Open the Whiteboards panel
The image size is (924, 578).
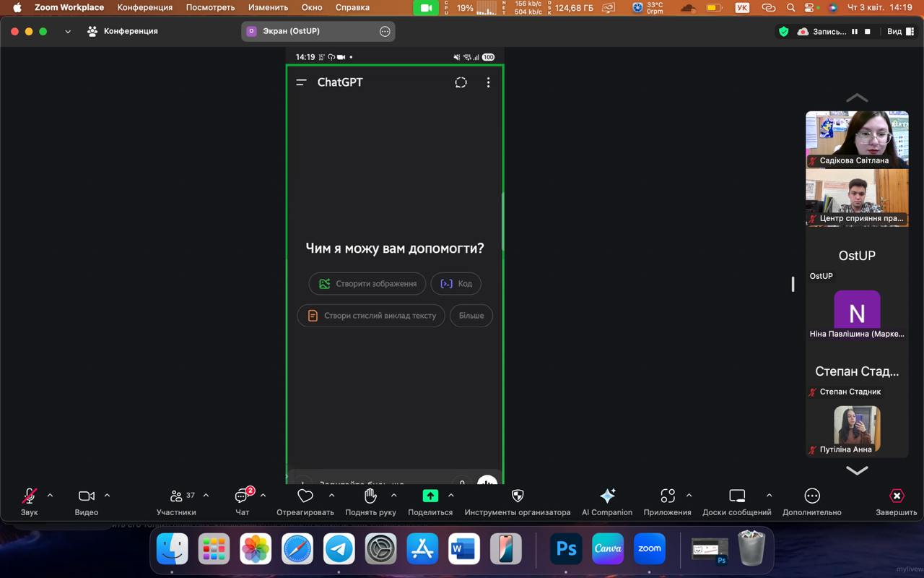pos(736,496)
